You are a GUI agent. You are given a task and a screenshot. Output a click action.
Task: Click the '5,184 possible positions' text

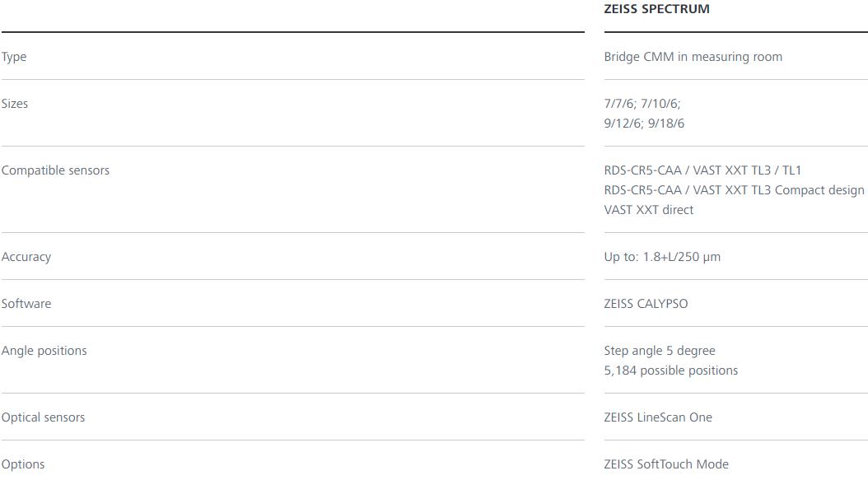pyautogui.click(x=670, y=370)
